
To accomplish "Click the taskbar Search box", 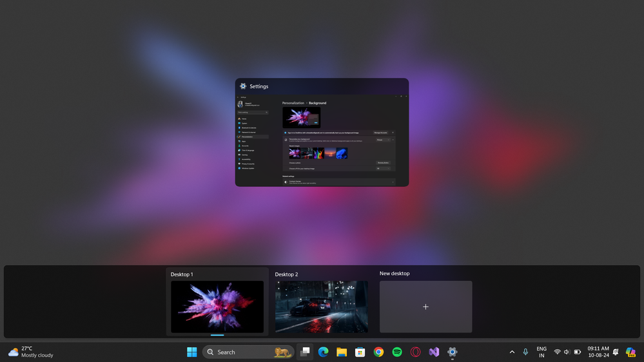I will pyautogui.click(x=248, y=352).
